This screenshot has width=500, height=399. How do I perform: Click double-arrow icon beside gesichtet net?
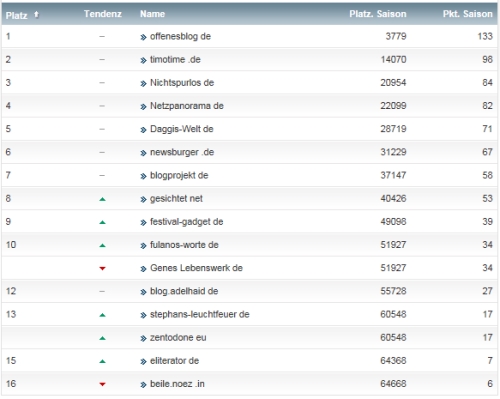143,200
